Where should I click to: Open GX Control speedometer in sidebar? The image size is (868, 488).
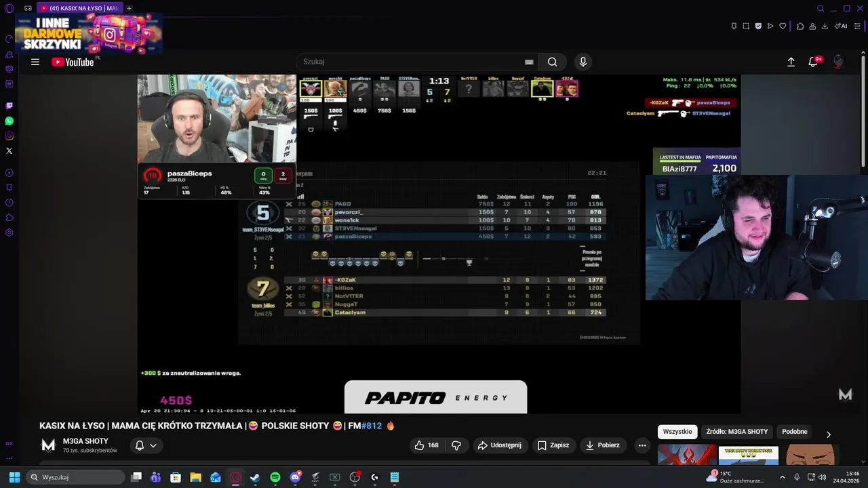click(9, 39)
